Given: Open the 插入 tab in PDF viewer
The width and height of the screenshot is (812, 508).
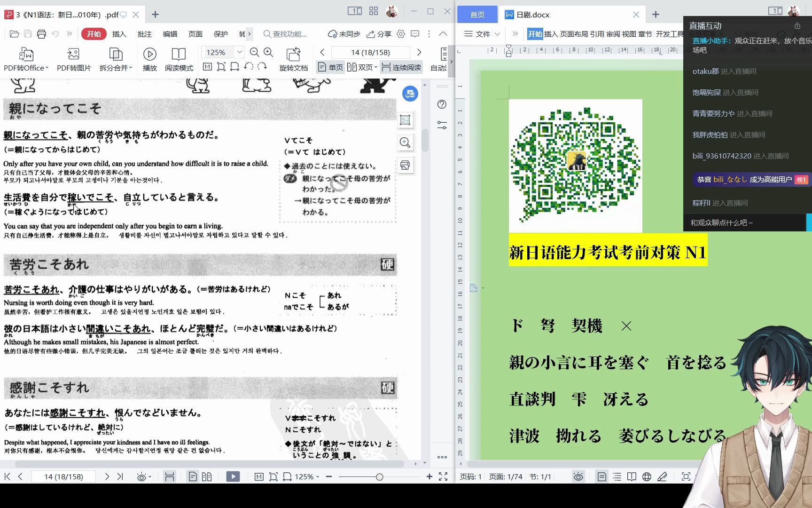Looking at the screenshot, I should [x=119, y=34].
